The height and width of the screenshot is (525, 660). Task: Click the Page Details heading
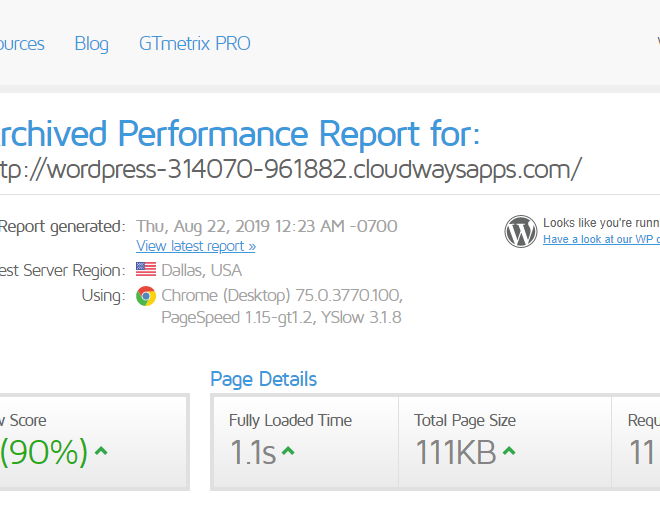tap(263, 379)
